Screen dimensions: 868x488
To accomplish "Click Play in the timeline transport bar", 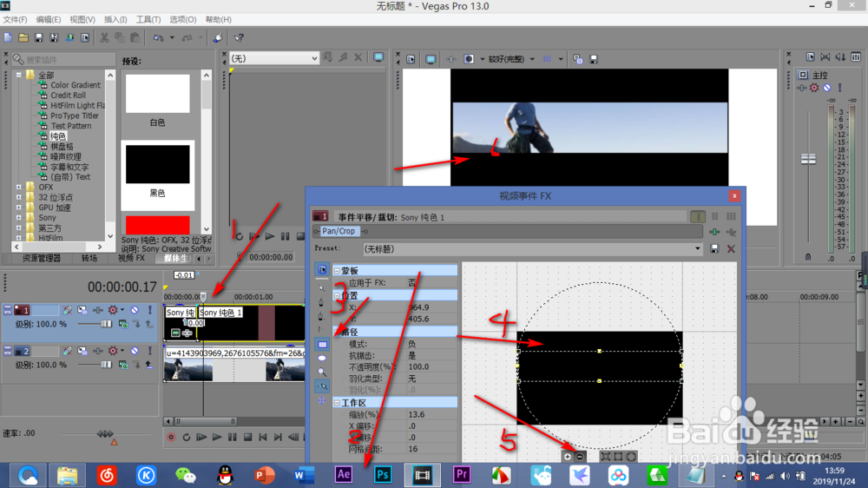I will [x=217, y=437].
